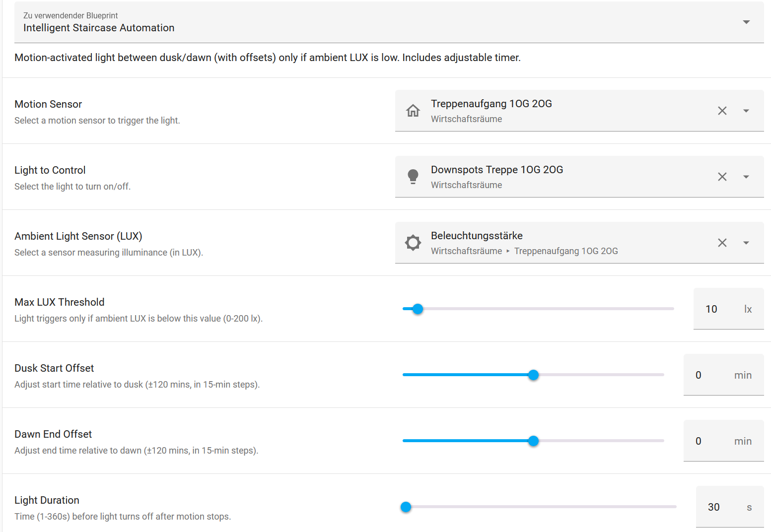Clear the Downspots Treppe 1OG 2OG light selection
Screen dimensions: 771x532
coord(722,177)
